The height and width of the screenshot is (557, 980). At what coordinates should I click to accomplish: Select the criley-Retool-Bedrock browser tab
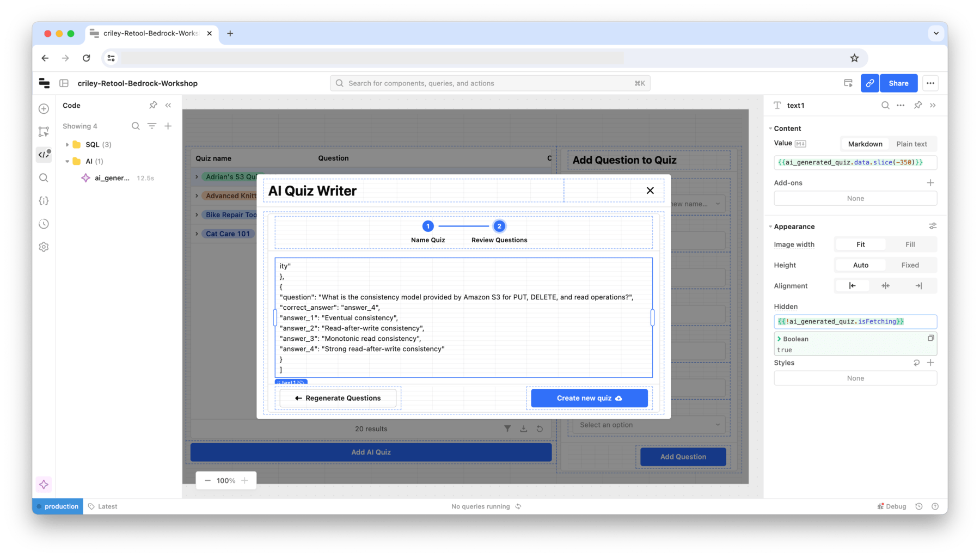[x=151, y=33]
